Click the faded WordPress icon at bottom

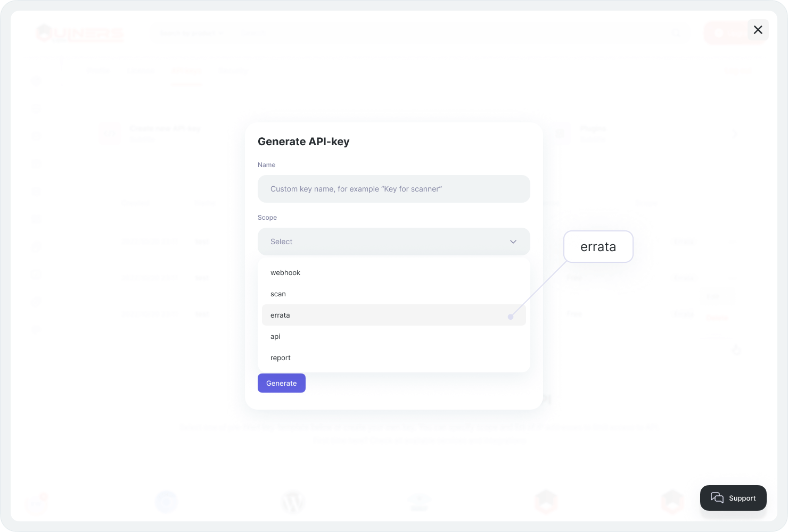(x=292, y=502)
